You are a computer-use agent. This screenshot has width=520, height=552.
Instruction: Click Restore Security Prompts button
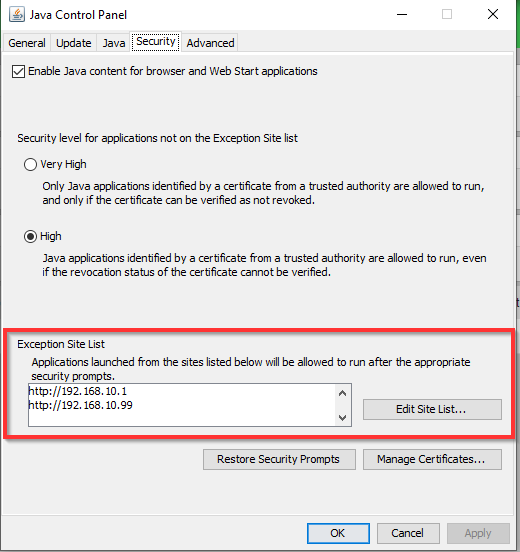(279, 459)
